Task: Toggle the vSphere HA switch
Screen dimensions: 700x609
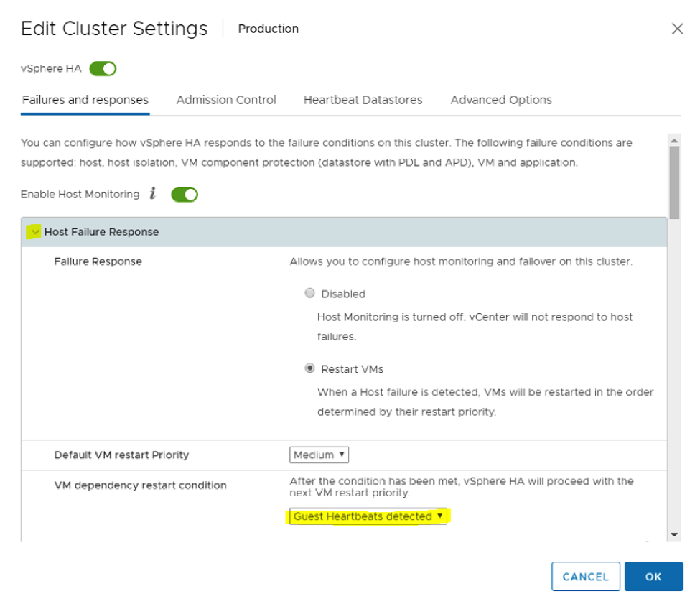Action: [x=103, y=69]
